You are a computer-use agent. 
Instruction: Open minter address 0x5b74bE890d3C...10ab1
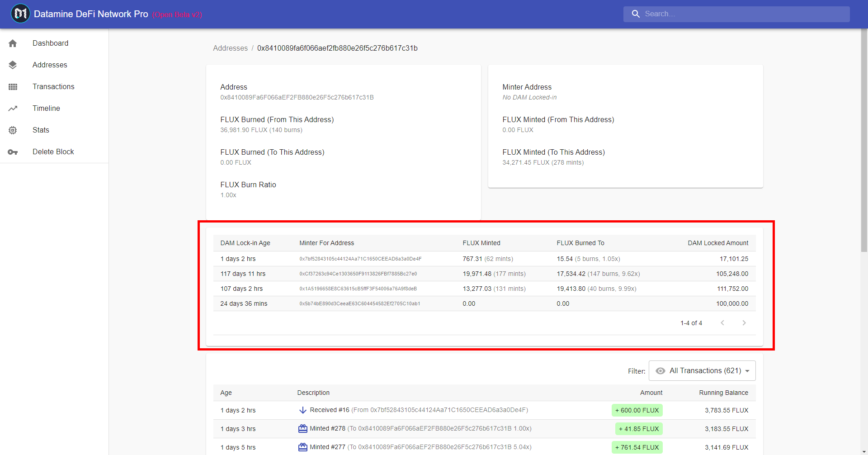(x=360, y=304)
